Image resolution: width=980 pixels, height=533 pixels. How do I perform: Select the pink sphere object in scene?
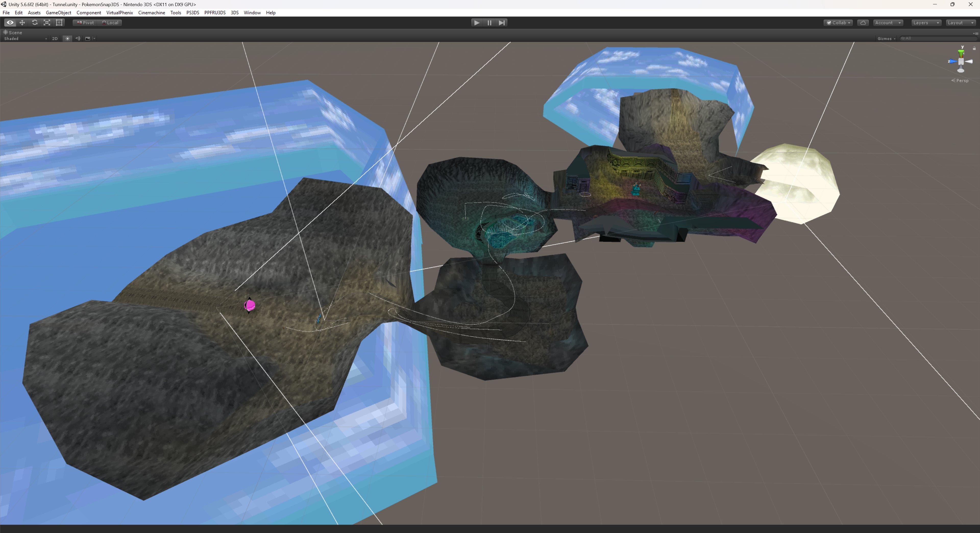coord(250,305)
